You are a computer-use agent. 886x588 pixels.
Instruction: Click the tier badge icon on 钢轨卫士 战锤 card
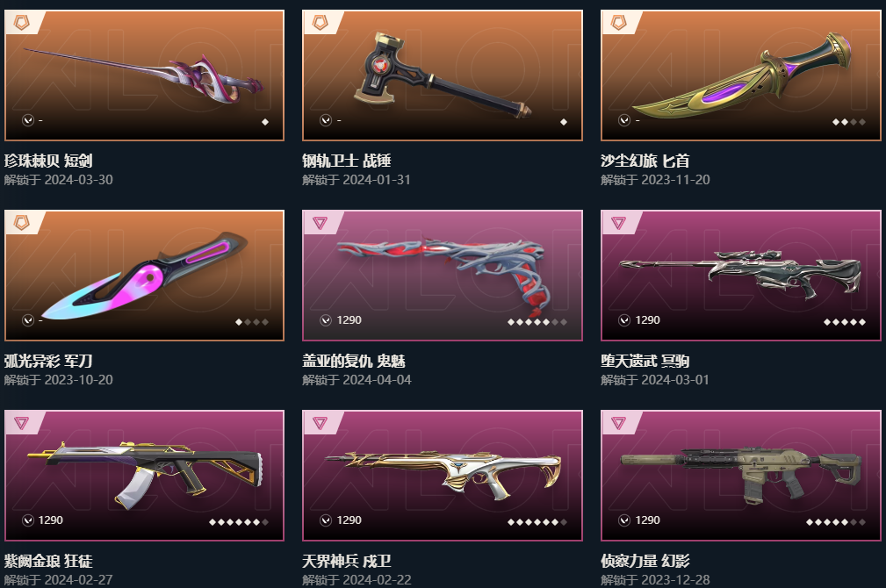click(320, 23)
